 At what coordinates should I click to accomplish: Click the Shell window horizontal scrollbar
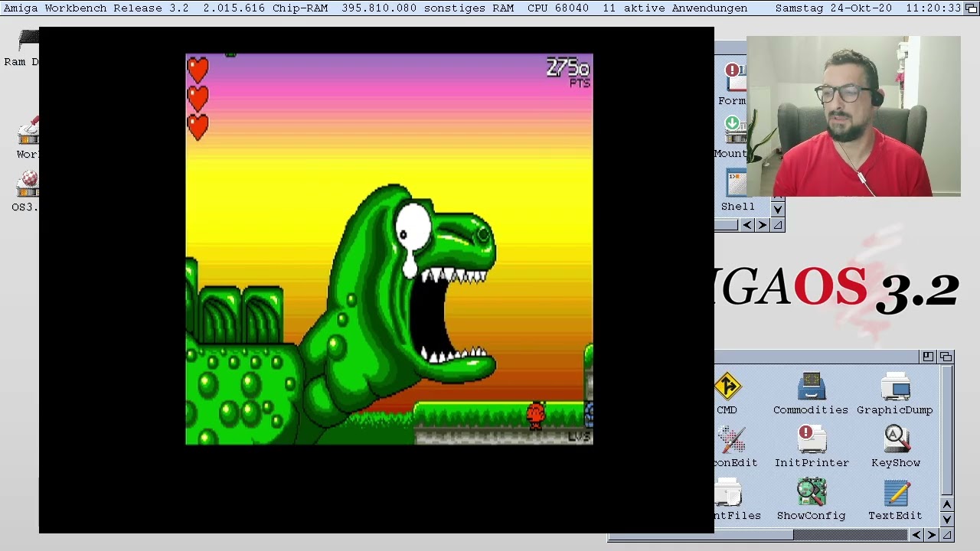coord(727,225)
